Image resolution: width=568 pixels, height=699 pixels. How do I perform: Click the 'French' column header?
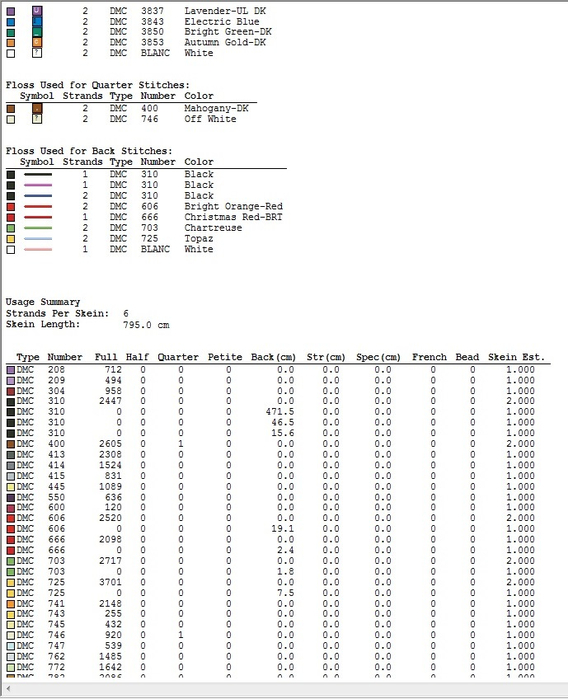pos(429,357)
